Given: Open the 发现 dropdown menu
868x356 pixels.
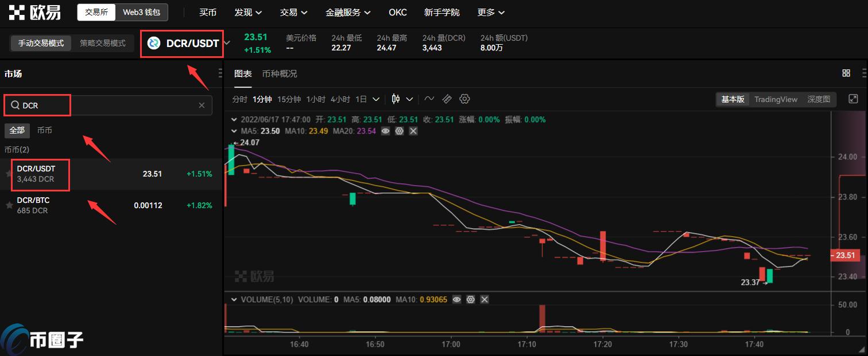Looking at the screenshot, I should point(249,12).
